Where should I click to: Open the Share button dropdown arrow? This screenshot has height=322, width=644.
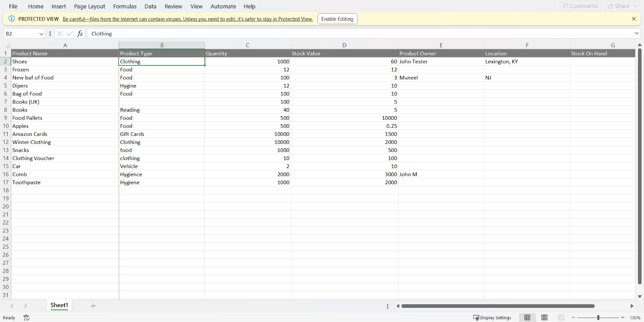636,6
